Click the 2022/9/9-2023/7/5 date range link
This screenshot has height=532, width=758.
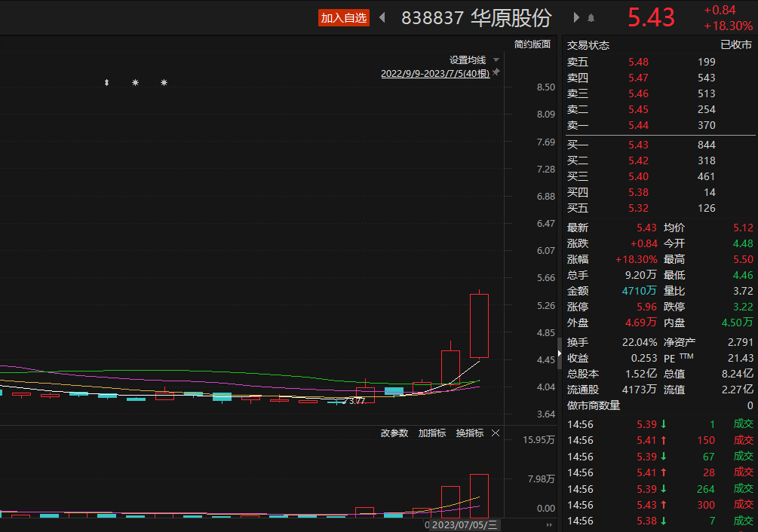click(435, 73)
